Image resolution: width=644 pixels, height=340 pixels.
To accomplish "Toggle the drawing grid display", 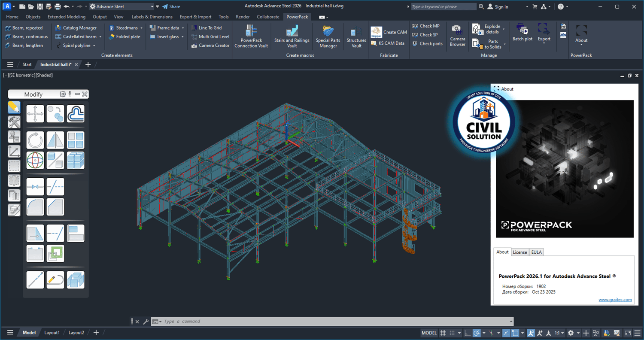I will pyautogui.click(x=443, y=333).
